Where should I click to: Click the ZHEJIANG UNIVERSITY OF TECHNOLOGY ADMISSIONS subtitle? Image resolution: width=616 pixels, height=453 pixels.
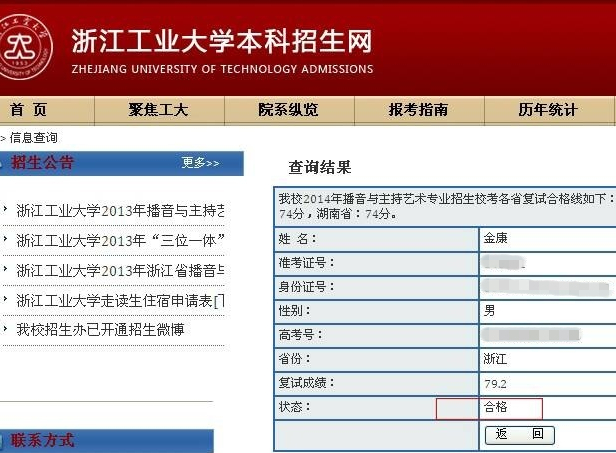click(x=222, y=69)
